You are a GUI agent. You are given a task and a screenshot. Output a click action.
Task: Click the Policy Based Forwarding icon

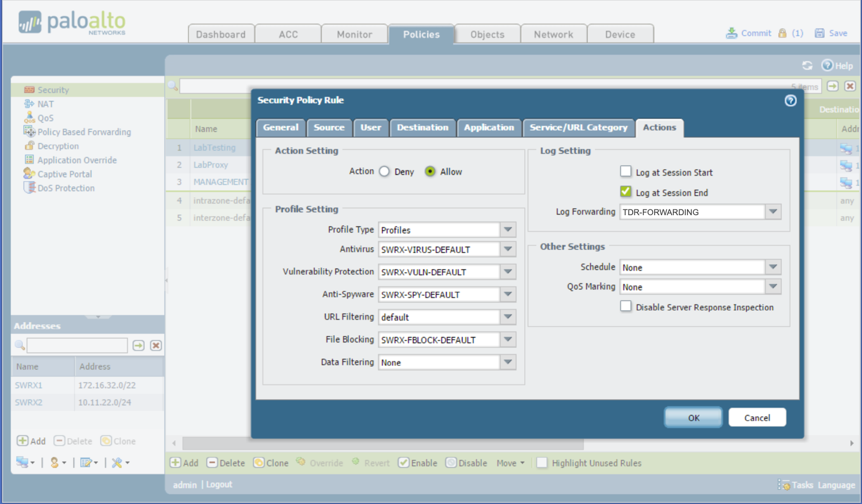tap(29, 131)
